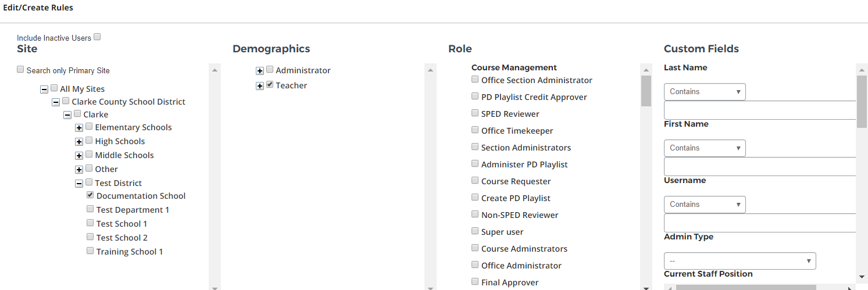The image size is (868, 290).
Task: Open the Admin Type dropdown
Action: click(740, 261)
